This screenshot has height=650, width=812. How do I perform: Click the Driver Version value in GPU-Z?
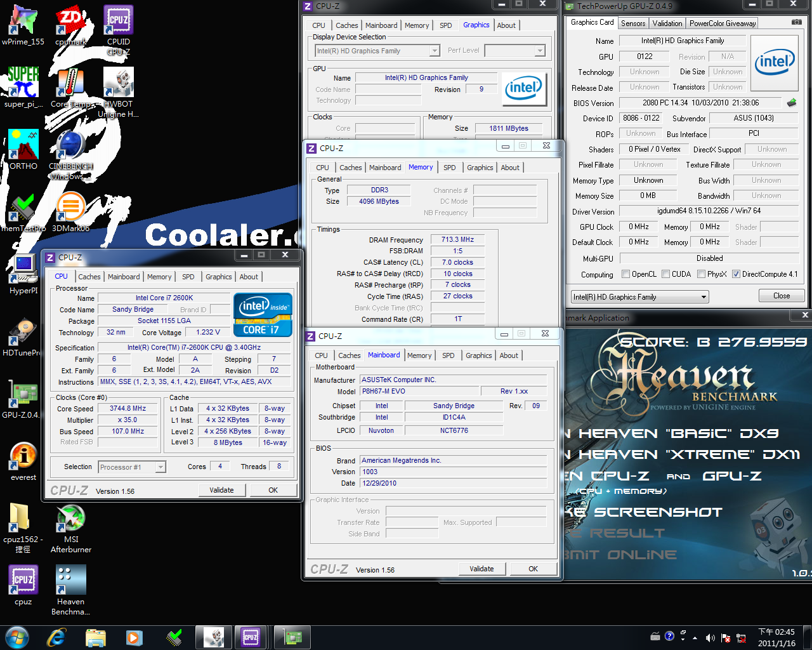point(709,211)
